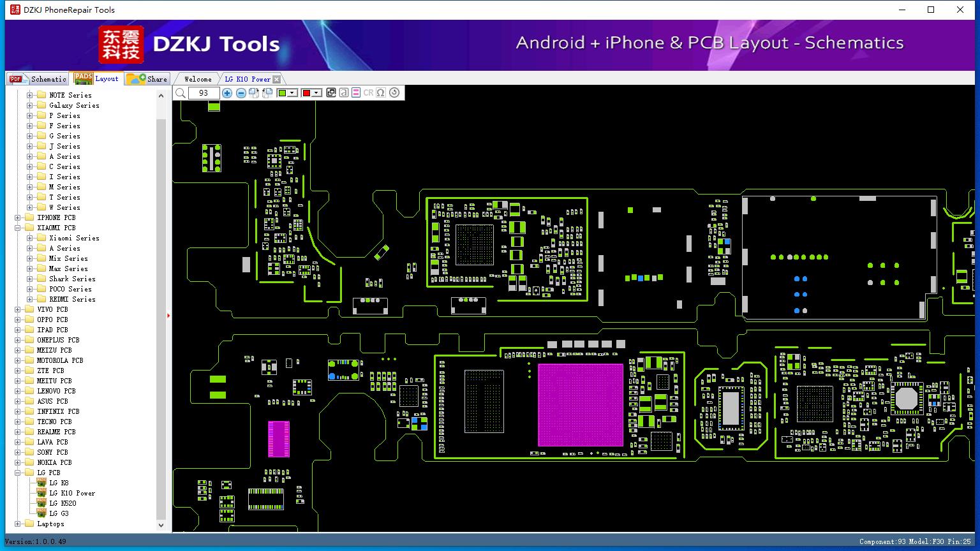Screen dimensions: 980x551
Task: Click the omega resistance icon
Action: 381,92
